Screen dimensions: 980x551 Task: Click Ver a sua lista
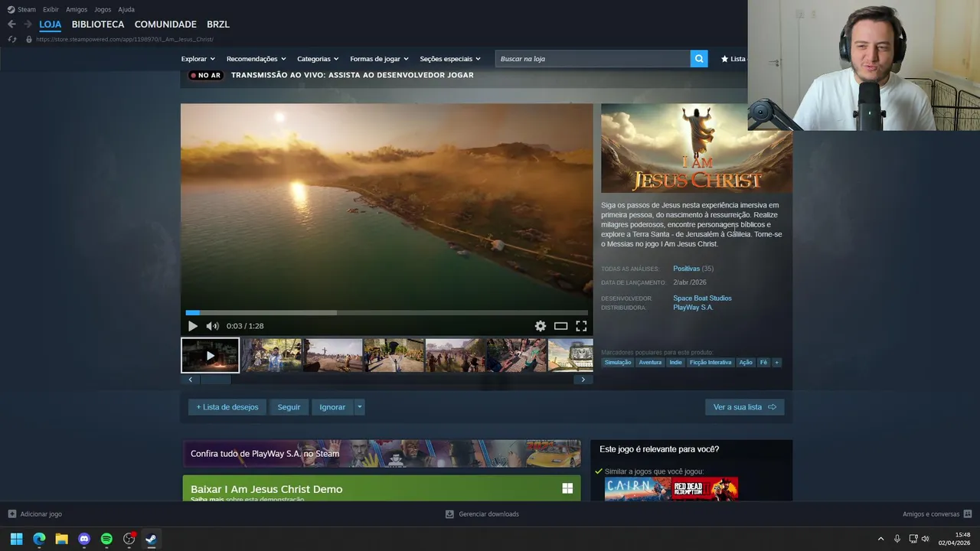coord(744,407)
